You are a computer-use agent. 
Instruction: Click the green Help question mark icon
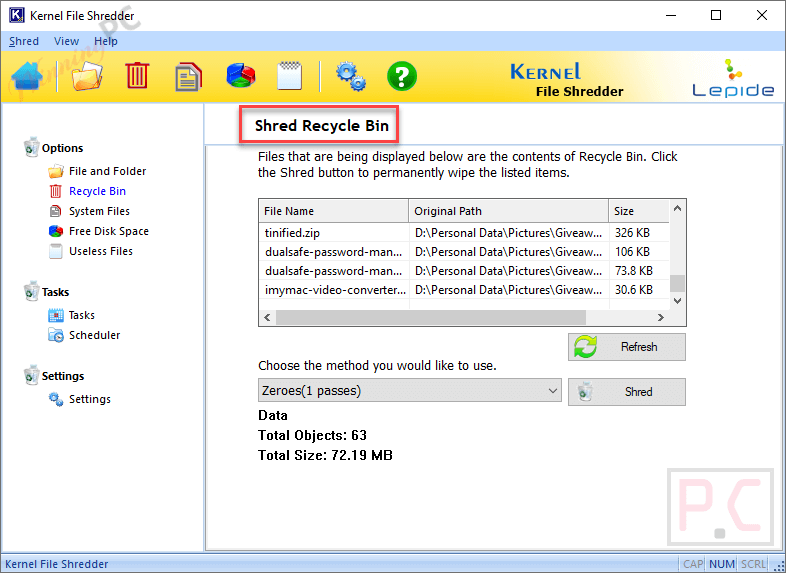pyautogui.click(x=402, y=76)
